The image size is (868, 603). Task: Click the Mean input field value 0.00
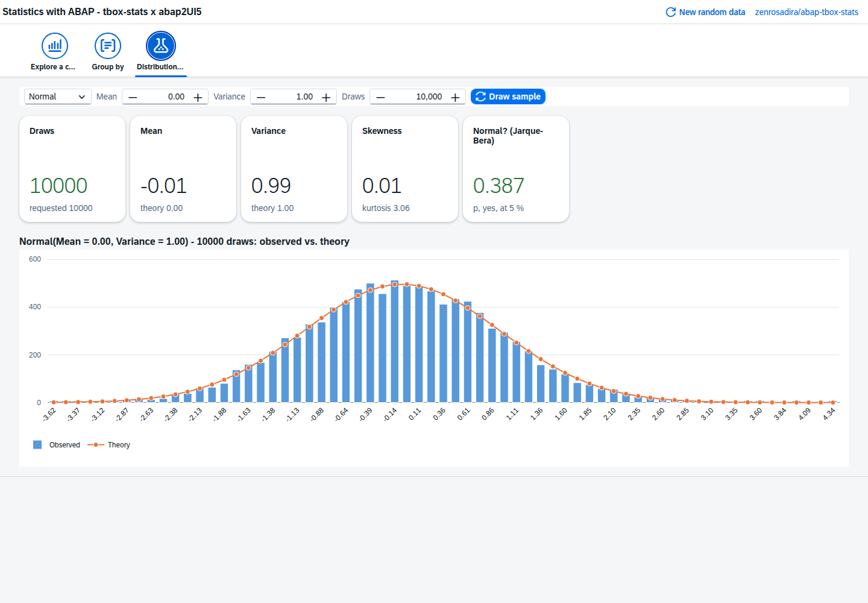coord(165,96)
